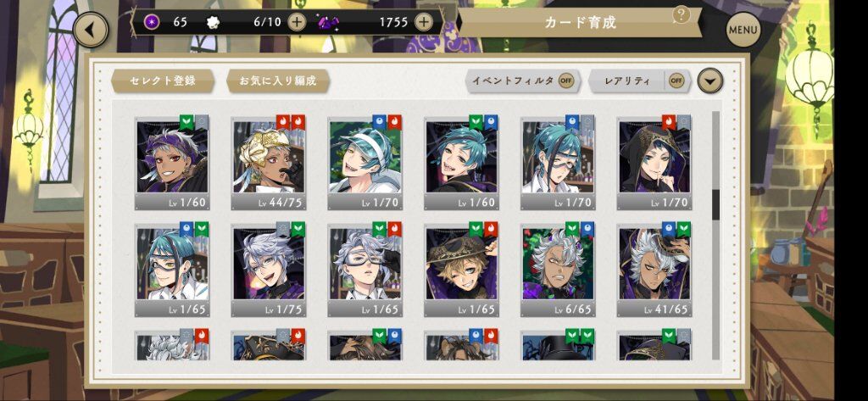
Task: Select the gold-headdress card Lv 44/75
Action: (268, 163)
